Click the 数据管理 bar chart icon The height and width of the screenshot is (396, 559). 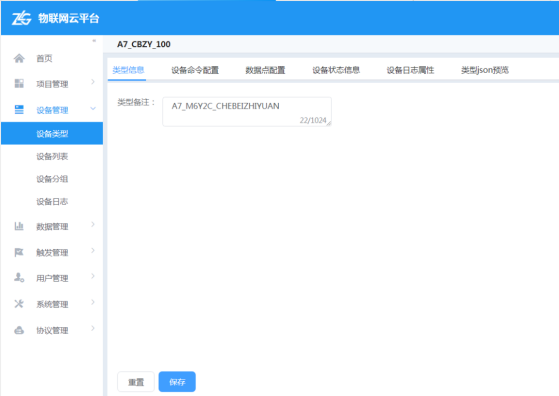(19, 226)
